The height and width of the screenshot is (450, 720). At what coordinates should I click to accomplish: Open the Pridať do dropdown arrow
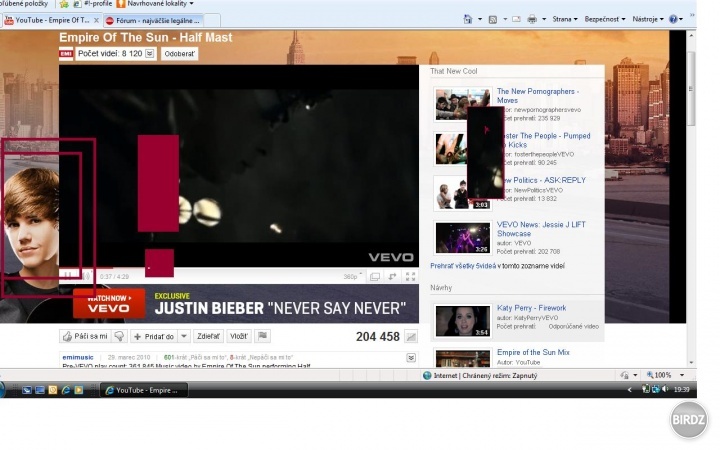tap(184, 337)
